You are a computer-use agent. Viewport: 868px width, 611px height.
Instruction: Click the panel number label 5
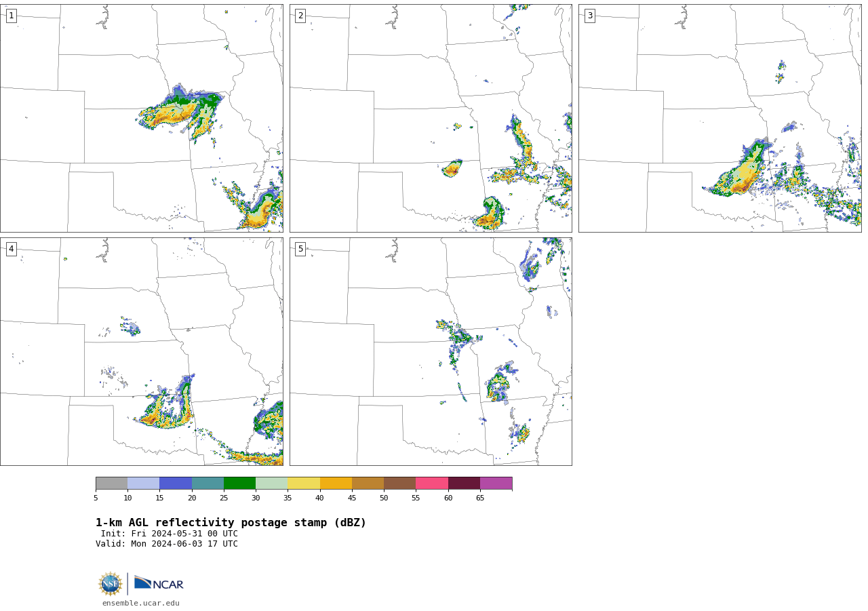(300, 249)
